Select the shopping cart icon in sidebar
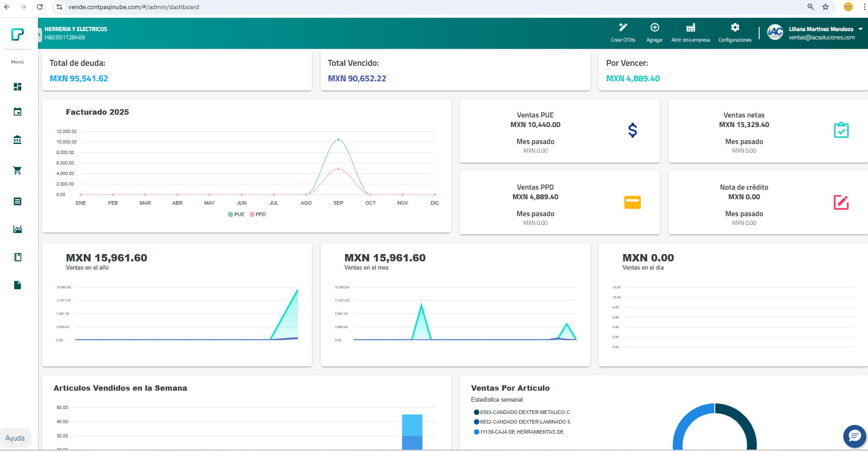 (17, 170)
